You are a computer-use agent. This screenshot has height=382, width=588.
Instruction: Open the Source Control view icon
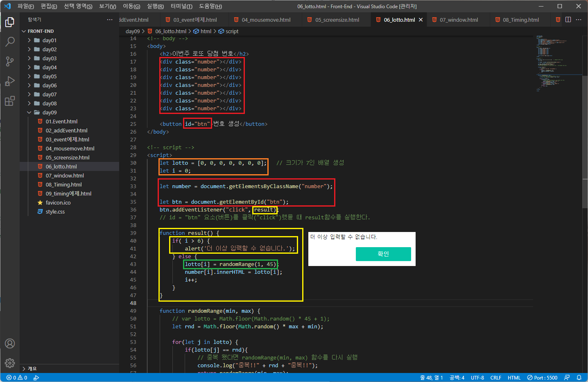point(10,61)
